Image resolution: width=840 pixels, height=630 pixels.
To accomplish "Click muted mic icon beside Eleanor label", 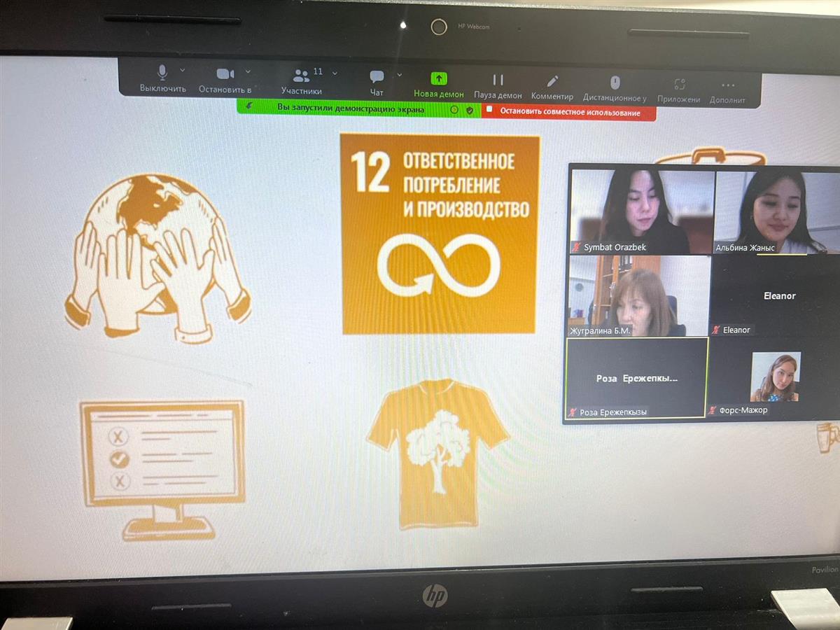I will pos(716,330).
